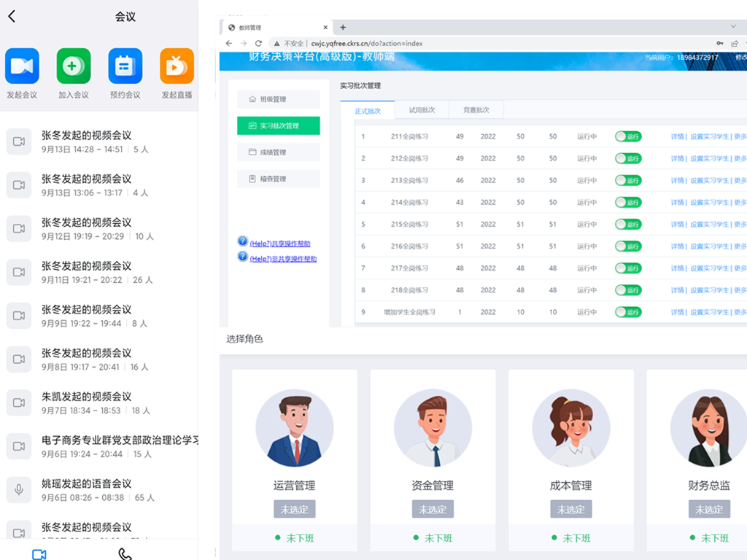Open a new browser tab
Screen dimensions: 747x560
[343, 28]
